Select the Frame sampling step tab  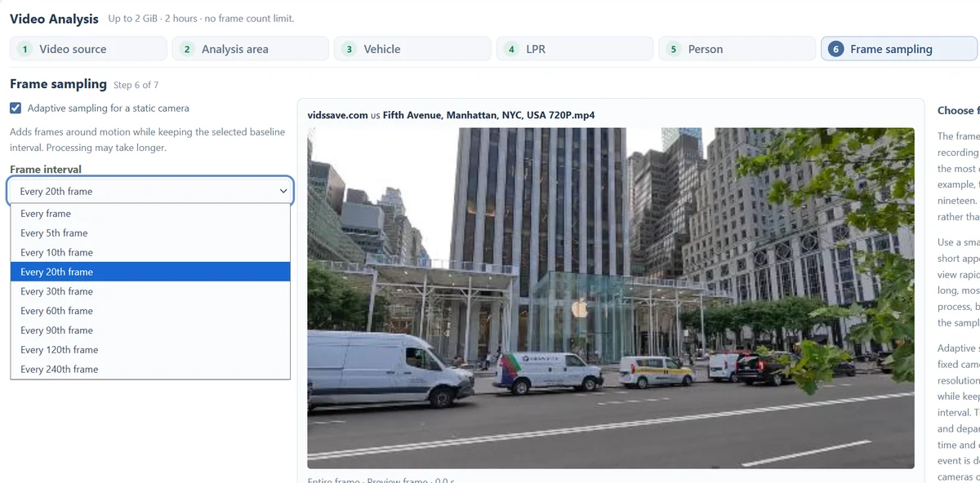pos(898,49)
